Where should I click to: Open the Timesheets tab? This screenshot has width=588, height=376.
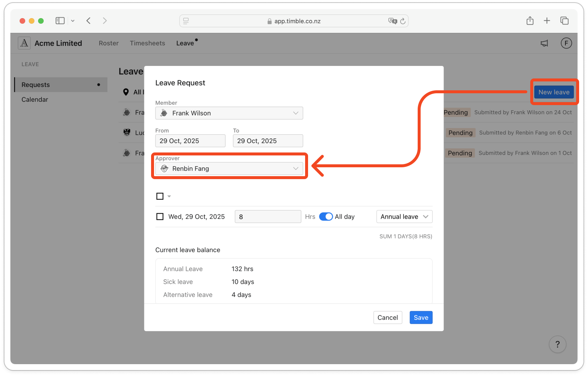click(x=147, y=43)
